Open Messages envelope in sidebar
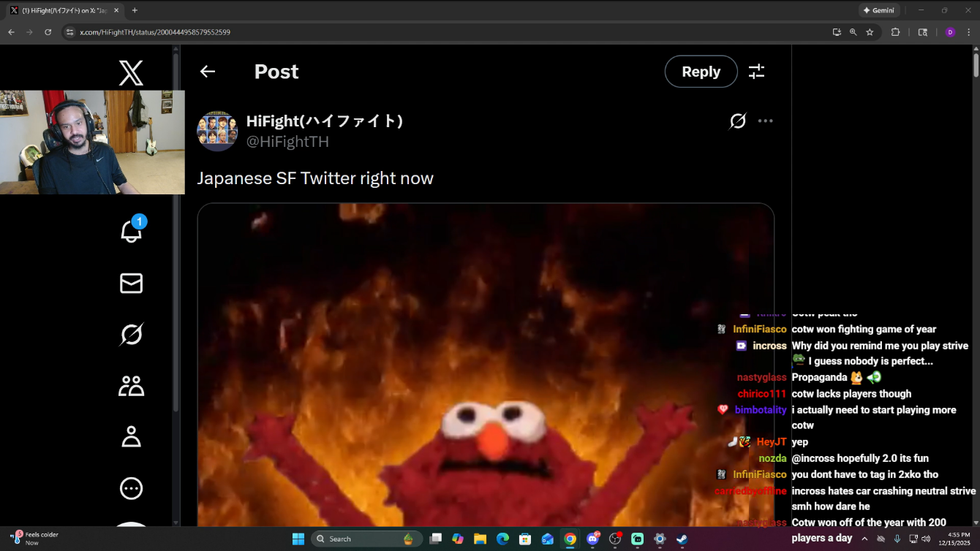980x551 pixels. coord(132,284)
